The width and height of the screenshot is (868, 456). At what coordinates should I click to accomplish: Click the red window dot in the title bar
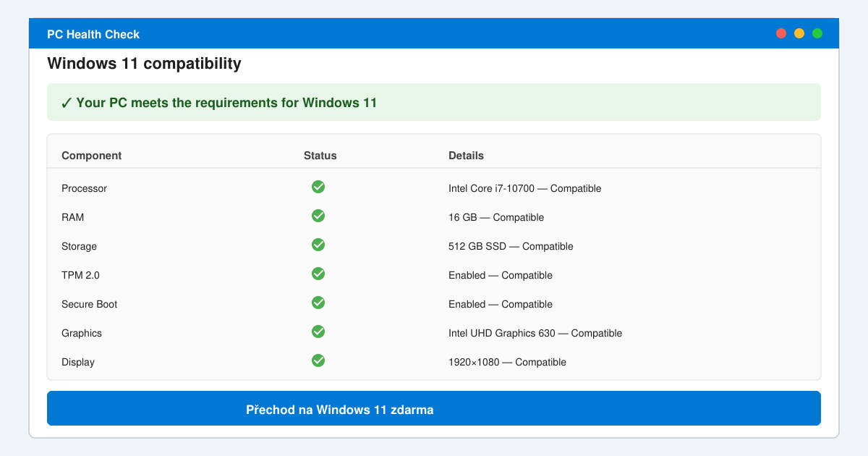pyautogui.click(x=781, y=33)
